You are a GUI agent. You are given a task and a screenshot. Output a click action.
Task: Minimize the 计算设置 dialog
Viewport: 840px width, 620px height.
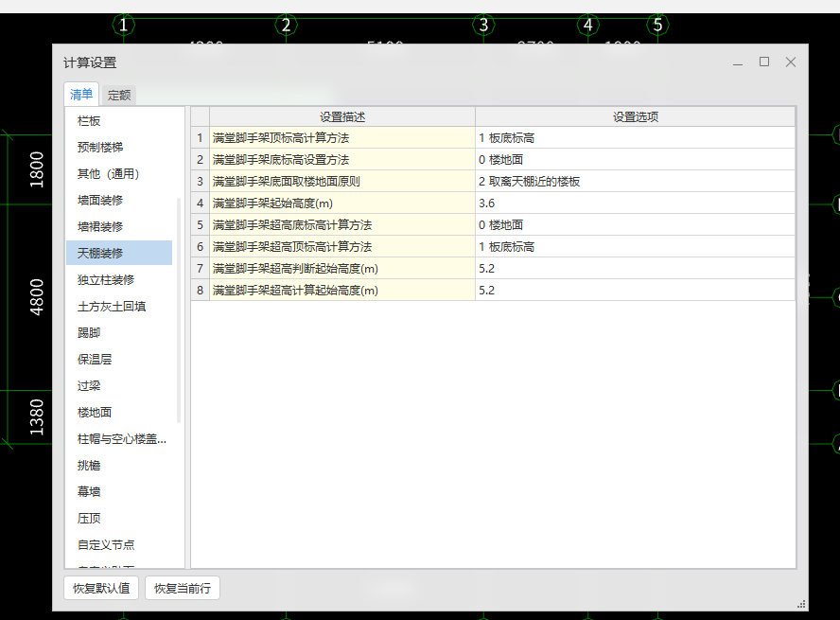click(738, 62)
